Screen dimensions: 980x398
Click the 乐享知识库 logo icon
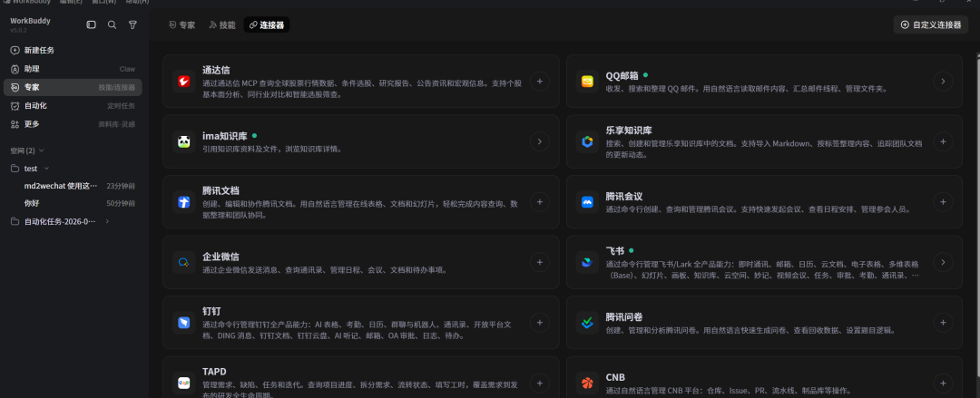587,141
